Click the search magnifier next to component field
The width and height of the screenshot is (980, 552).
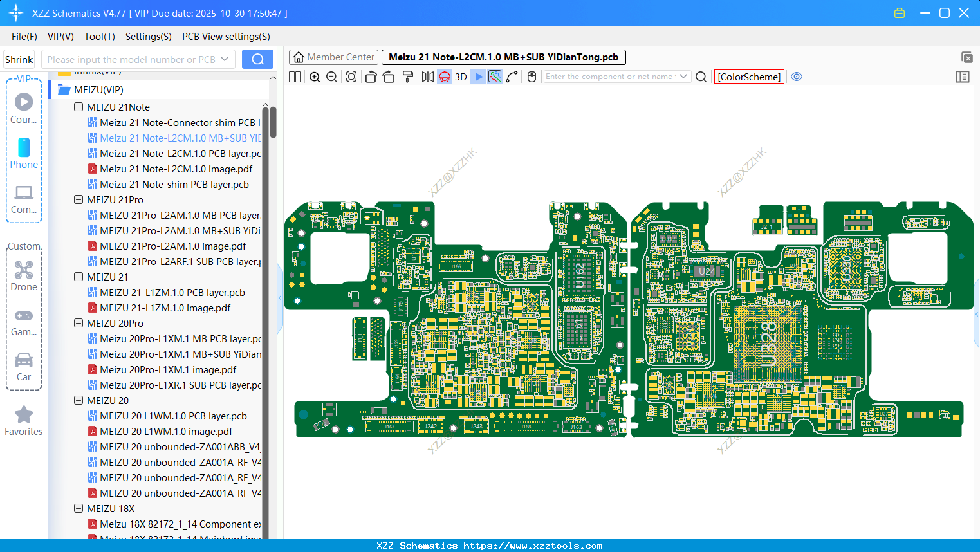[701, 77]
